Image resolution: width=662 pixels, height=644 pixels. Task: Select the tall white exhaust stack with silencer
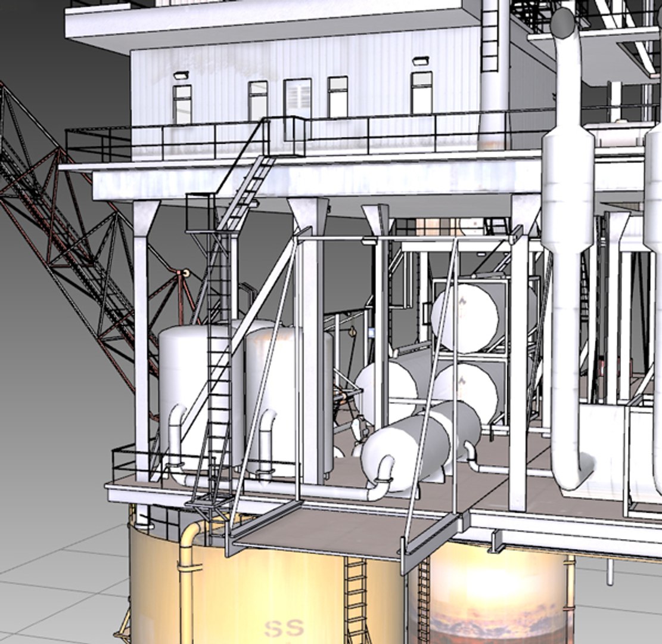tap(568, 249)
